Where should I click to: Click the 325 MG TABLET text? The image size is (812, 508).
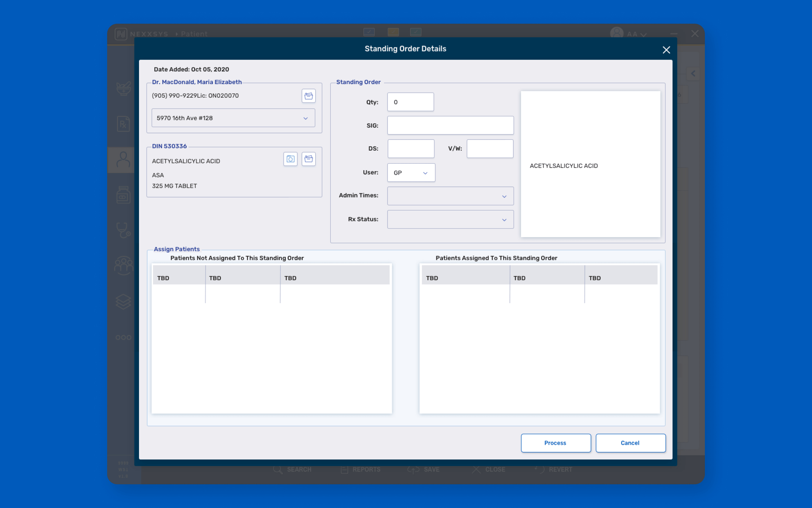175,186
